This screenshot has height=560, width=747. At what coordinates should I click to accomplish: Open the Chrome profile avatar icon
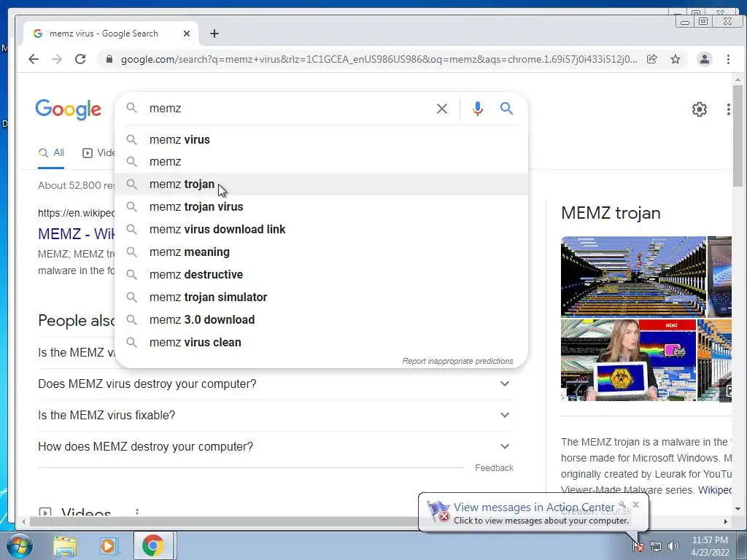click(x=704, y=59)
